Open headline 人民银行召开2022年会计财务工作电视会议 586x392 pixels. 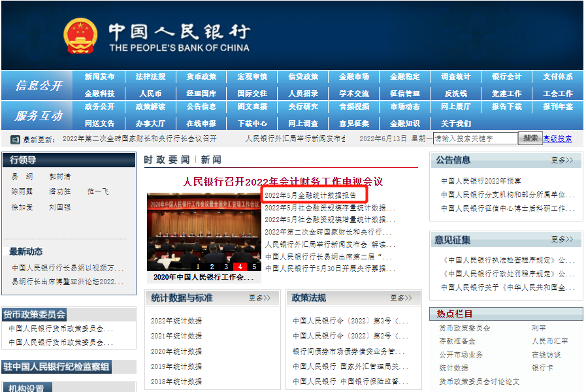[282, 182]
